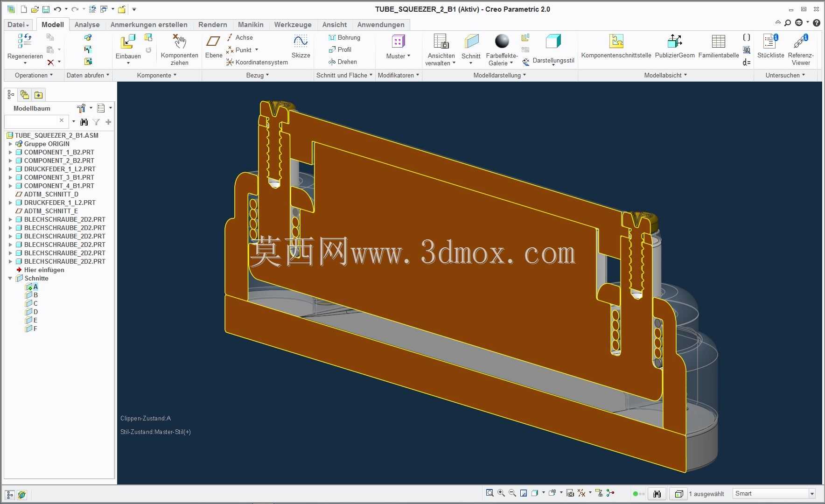This screenshot has height=504, width=825.
Task: Click the Drehen button
Action: tap(343, 62)
